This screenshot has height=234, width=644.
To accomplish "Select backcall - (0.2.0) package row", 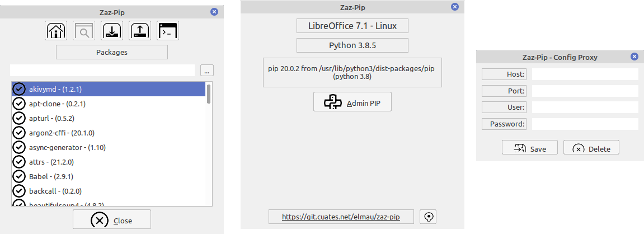I will tap(109, 191).
